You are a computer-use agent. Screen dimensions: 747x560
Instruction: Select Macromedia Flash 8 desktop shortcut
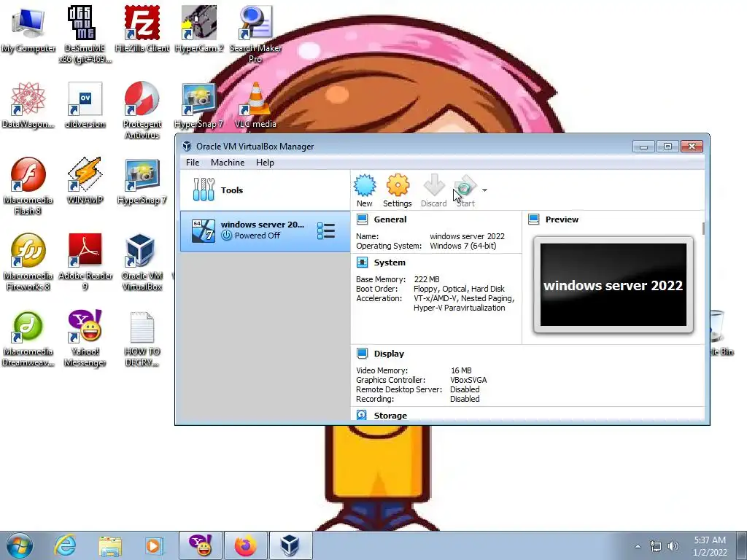coord(28,186)
